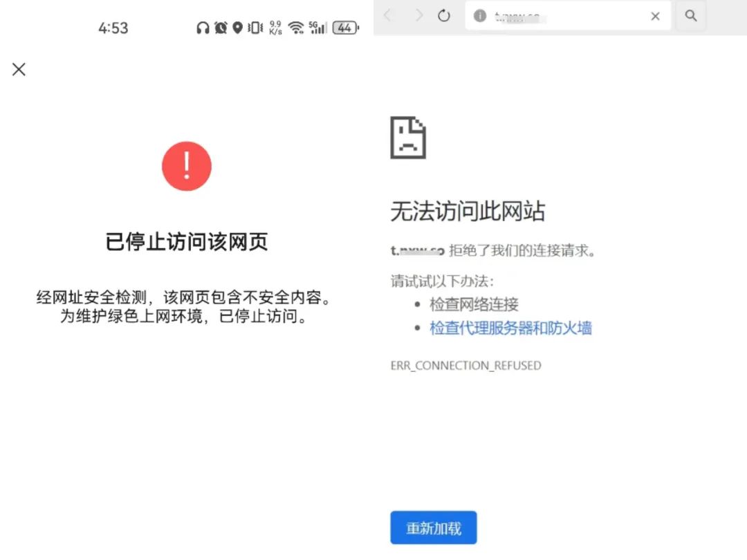Tap the battery level indicator

click(344, 28)
